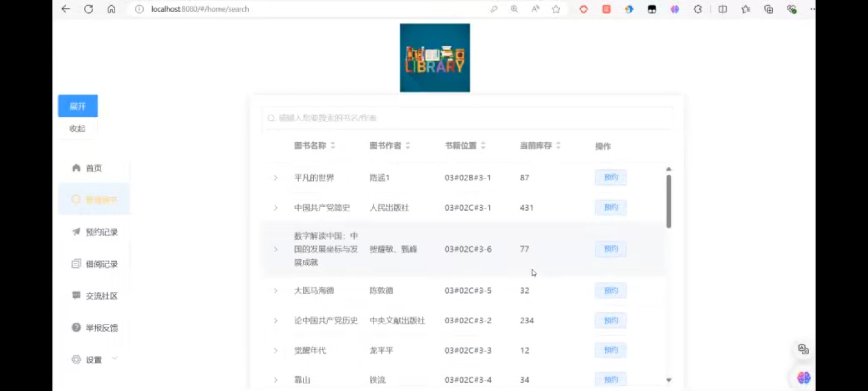Click the 首页 home icon in sidebar
This screenshot has height=391, width=868.
coord(76,168)
